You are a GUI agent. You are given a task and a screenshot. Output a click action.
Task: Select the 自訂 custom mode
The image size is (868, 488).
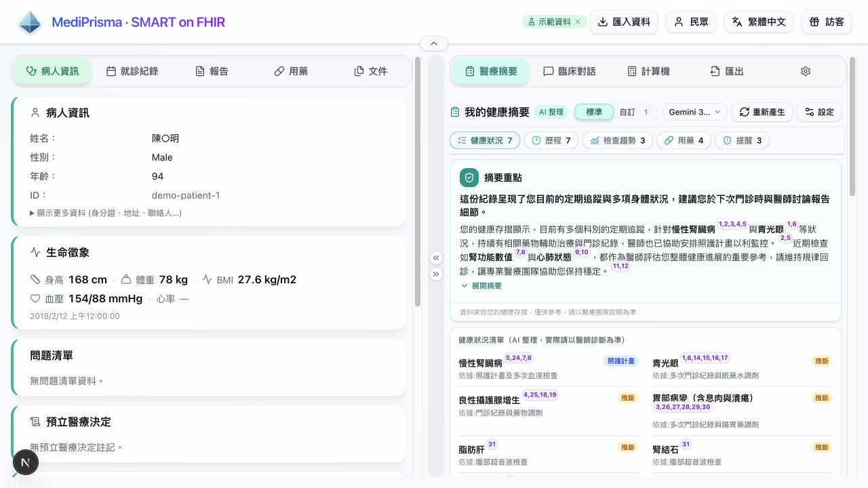pos(634,112)
